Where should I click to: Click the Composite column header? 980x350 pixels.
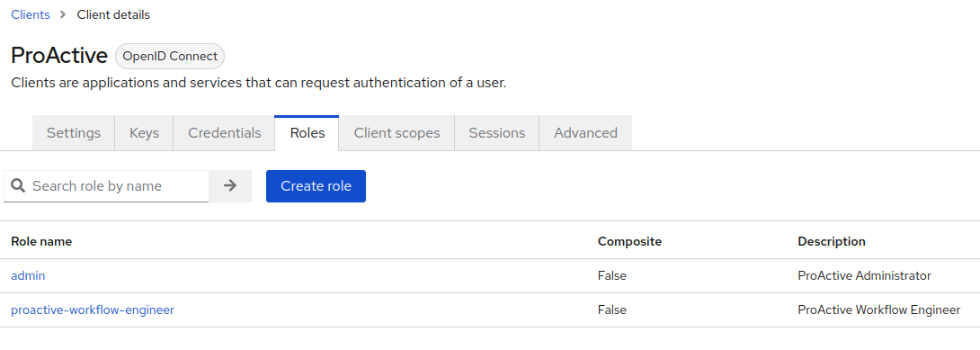tap(629, 241)
